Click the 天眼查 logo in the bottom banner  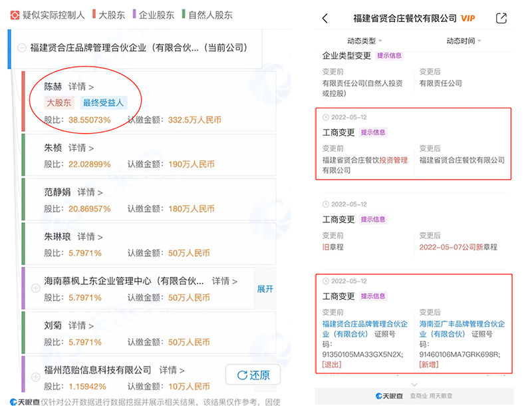pyautogui.click(x=389, y=396)
